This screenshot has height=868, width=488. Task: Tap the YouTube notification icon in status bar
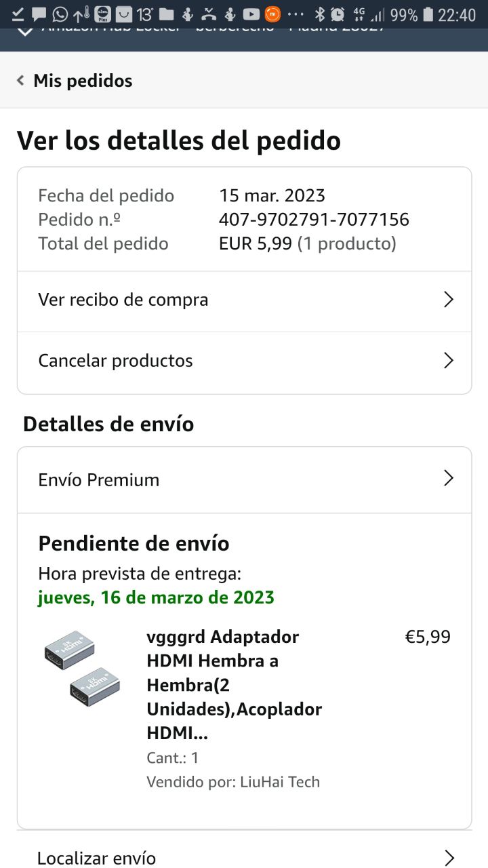click(x=251, y=14)
